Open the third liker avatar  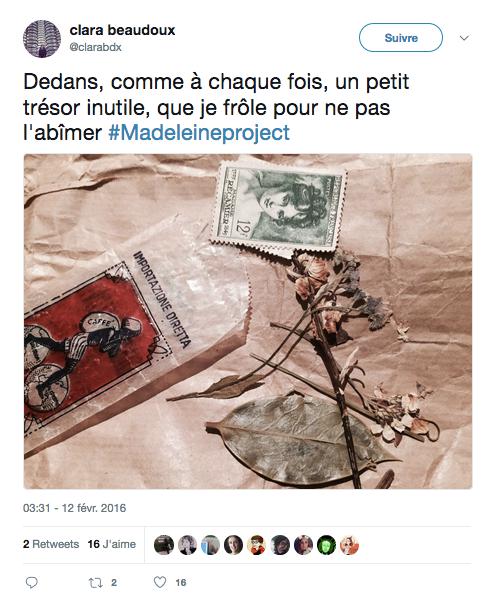point(210,545)
